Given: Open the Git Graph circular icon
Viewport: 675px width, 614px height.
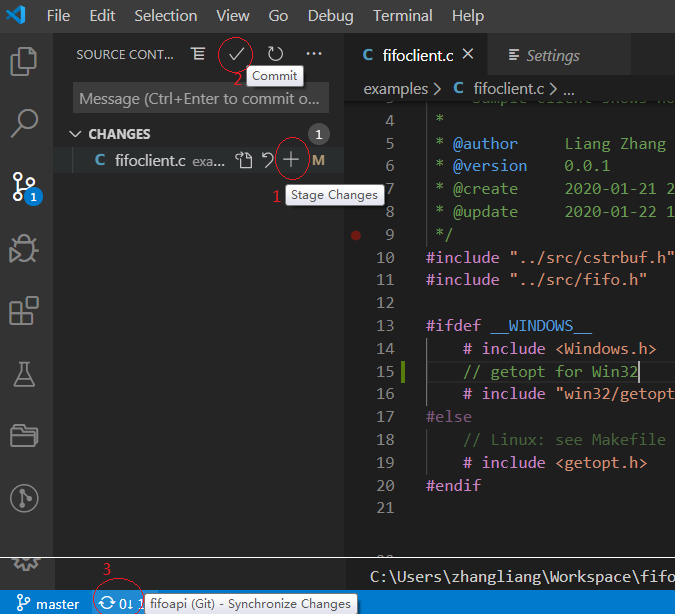Looking at the screenshot, I should [24, 499].
